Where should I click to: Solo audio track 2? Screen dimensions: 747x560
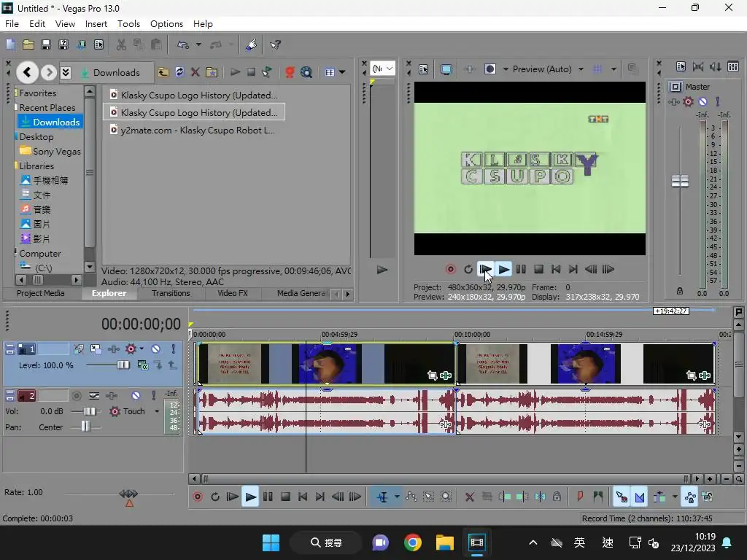click(153, 395)
